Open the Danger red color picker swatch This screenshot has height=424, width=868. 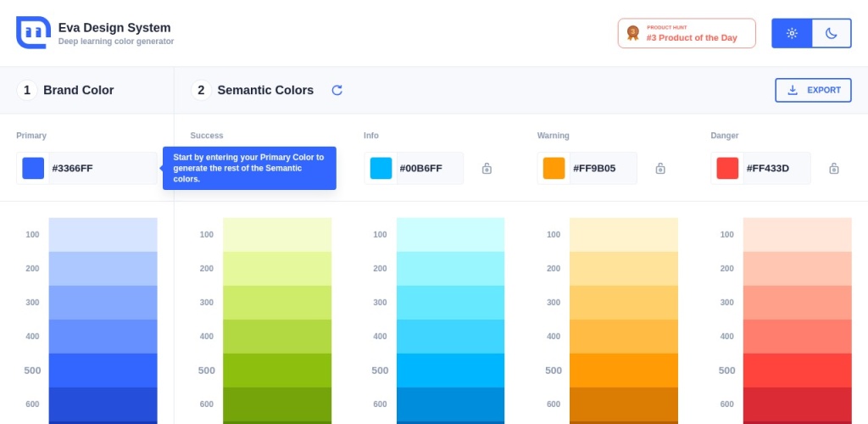click(x=727, y=169)
